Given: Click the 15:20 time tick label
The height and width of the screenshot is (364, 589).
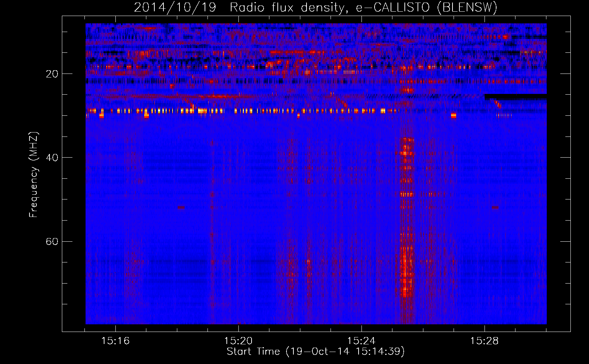Looking at the screenshot, I should coord(238,341).
